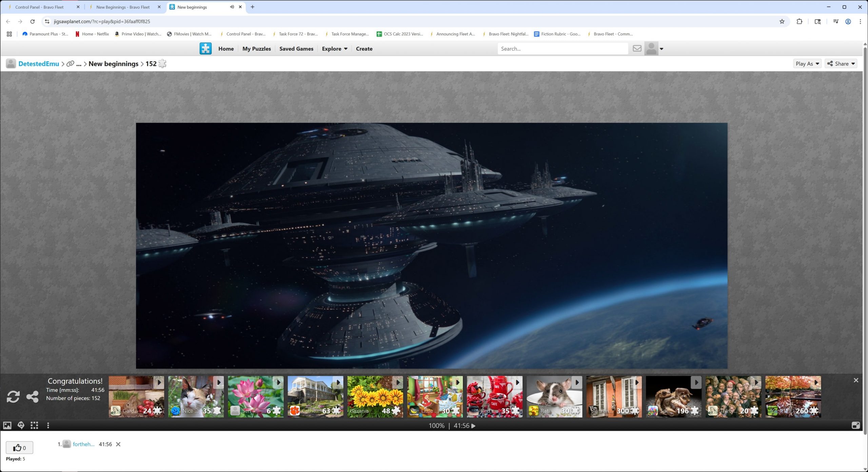Open the browser profile icon
This screenshot has width=868, height=472.
pos(848,21)
